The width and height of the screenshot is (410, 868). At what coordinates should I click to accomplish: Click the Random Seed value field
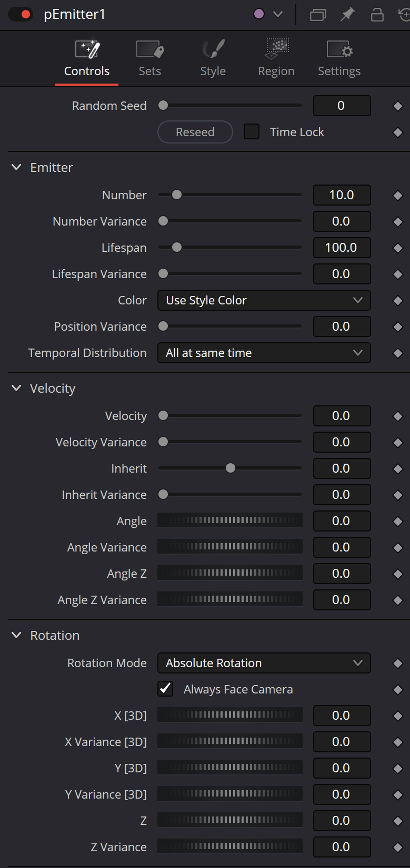(x=342, y=106)
